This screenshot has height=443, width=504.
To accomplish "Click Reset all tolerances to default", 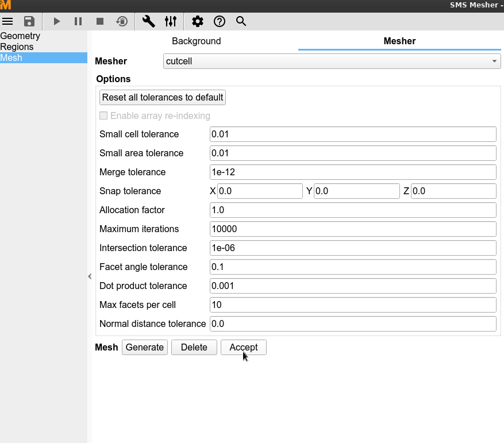I will (x=162, y=98).
